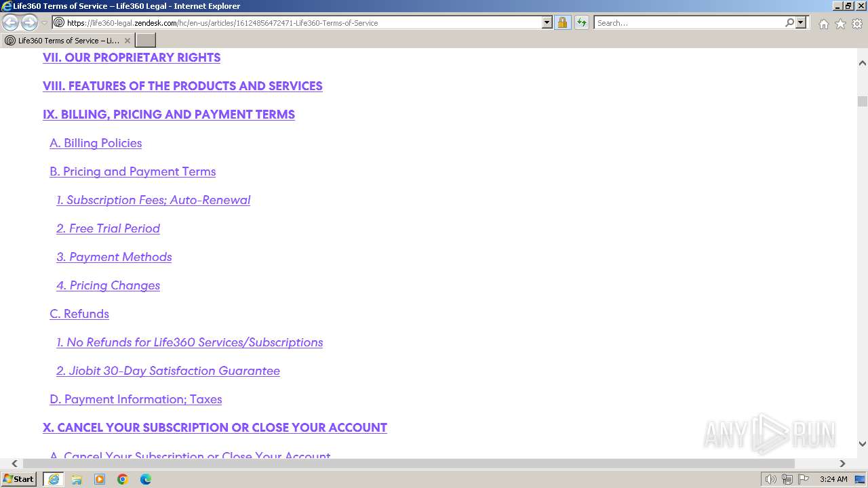Open File Explorer from the taskbar
The width and height of the screenshot is (868, 488).
77,479
